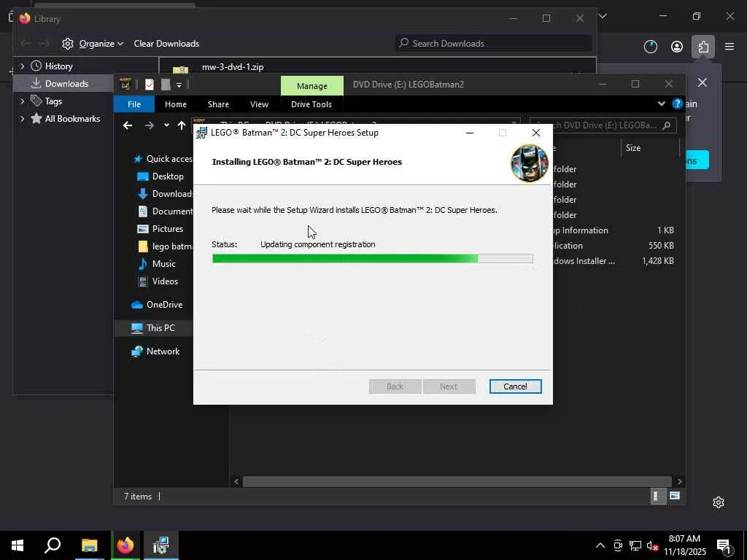Image resolution: width=747 pixels, height=560 pixels.
Task: Select the 1,428 KB Windows Installer file
Action: click(x=614, y=261)
